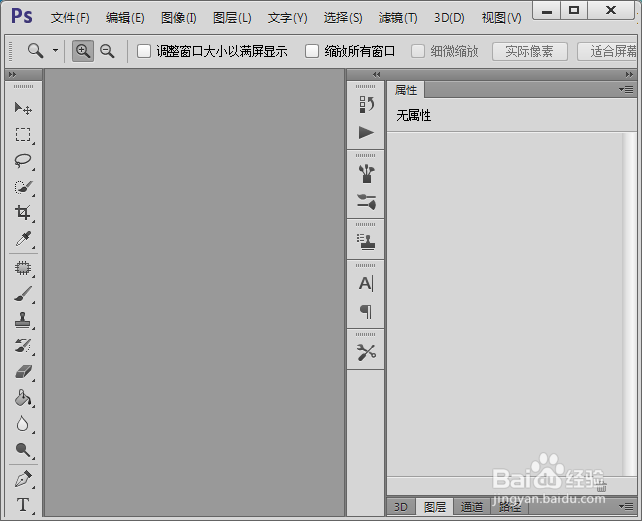642x521 pixels.
Task: Select the Quick Selection tool
Action: [23, 187]
